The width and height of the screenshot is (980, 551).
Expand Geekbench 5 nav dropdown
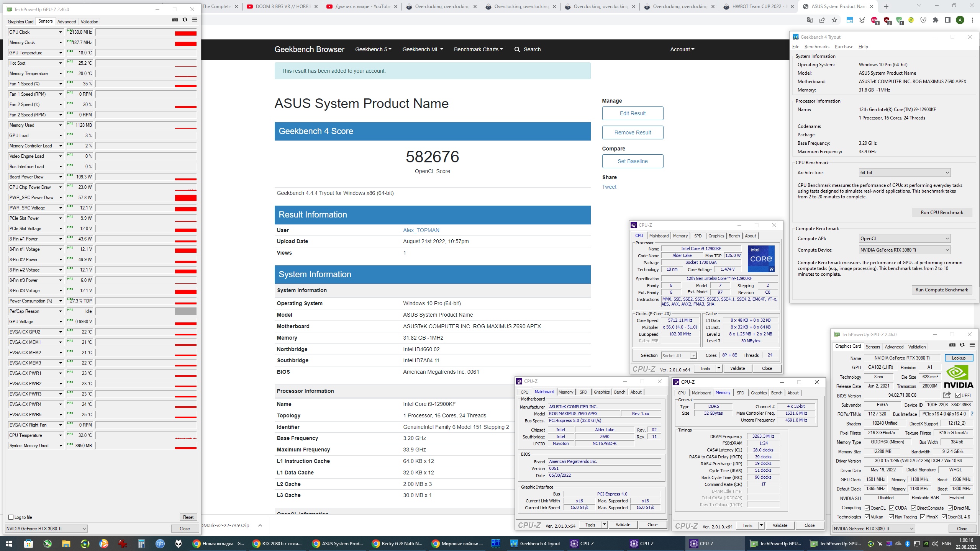click(373, 49)
